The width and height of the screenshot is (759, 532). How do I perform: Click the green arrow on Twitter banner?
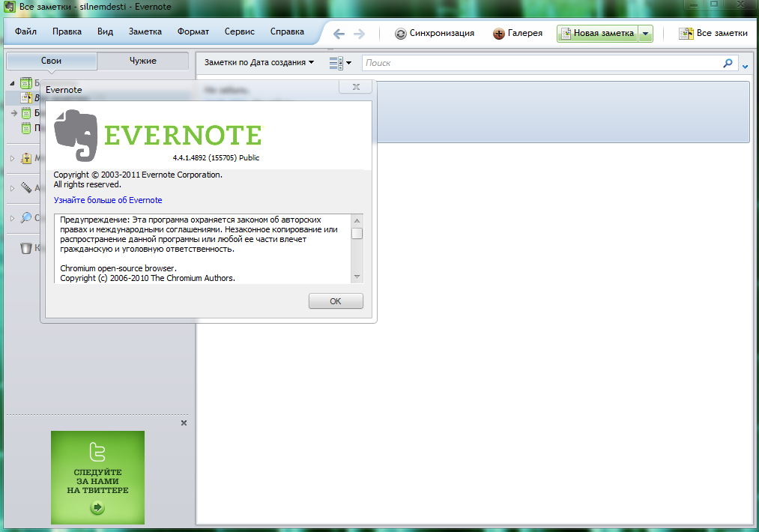coord(97,507)
